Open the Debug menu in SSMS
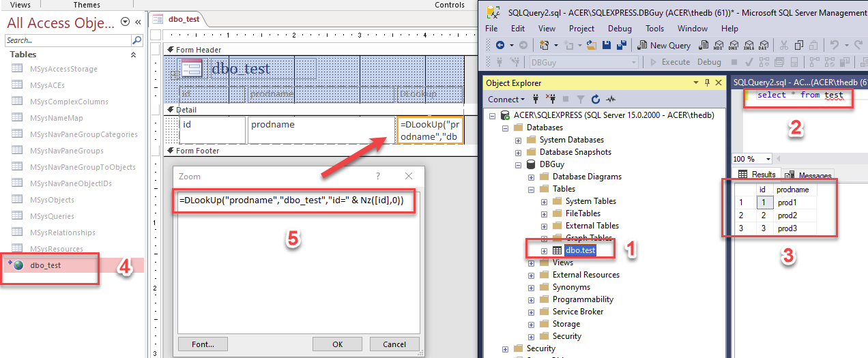This screenshot has width=868, height=358. (620, 29)
